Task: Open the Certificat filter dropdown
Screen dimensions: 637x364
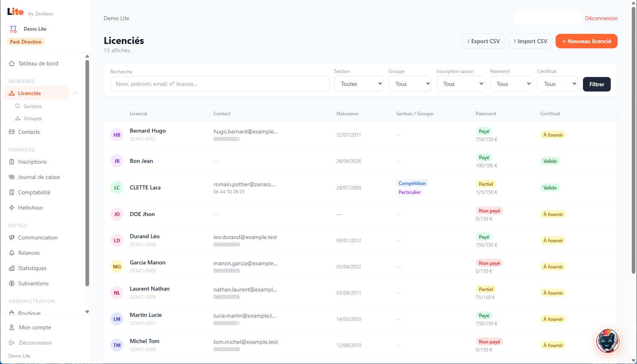Action: (558, 84)
